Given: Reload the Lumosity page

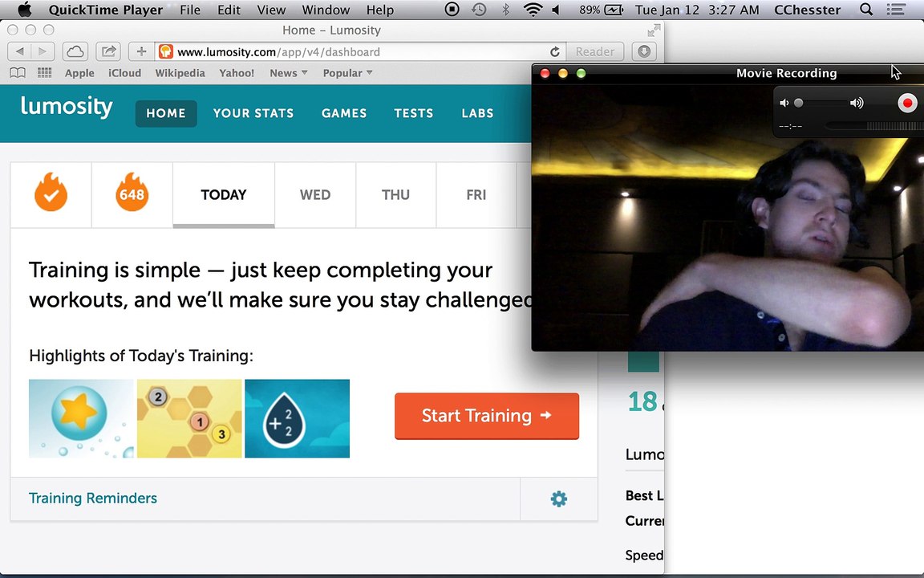Looking at the screenshot, I should pos(554,52).
